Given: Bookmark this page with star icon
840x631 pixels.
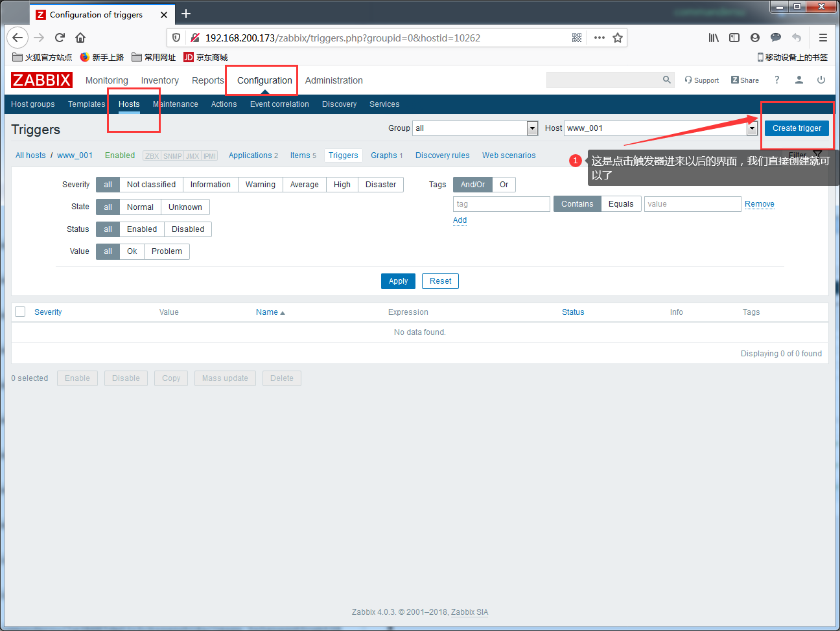Looking at the screenshot, I should coord(618,38).
